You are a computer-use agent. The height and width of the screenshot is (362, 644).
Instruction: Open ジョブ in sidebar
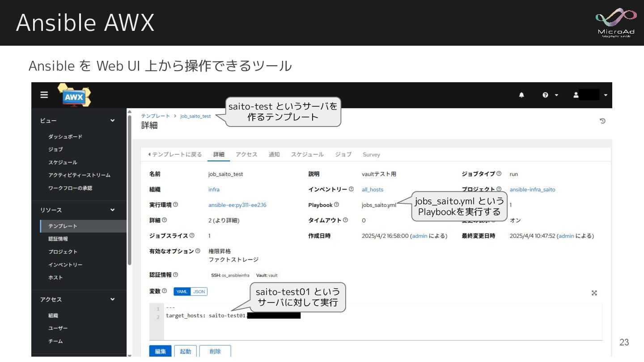[55, 149]
